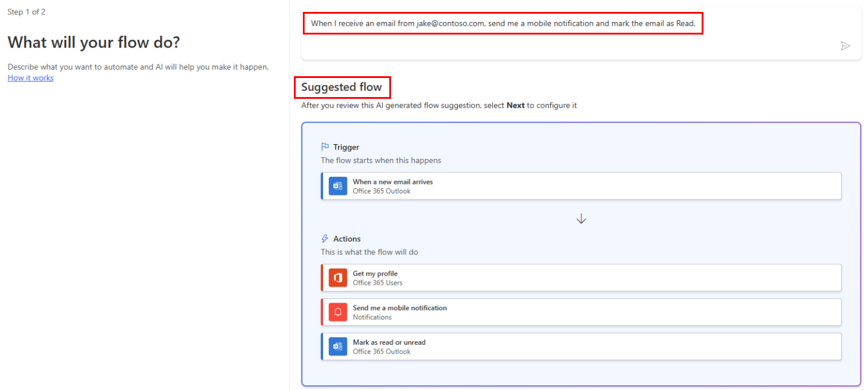Select the Notifications bell icon

click(337, 312)
